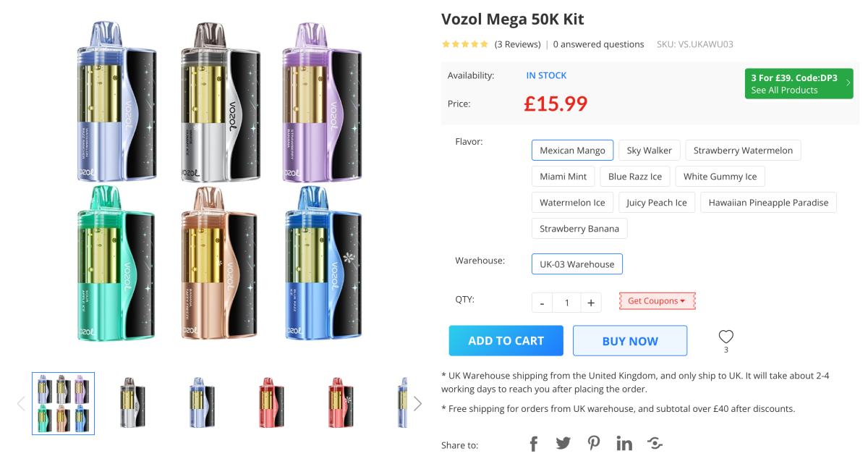Viewport: 868px width, 472px height.
Task: Open the ShareThis sharing options
Action: click(x=655, y=443)
